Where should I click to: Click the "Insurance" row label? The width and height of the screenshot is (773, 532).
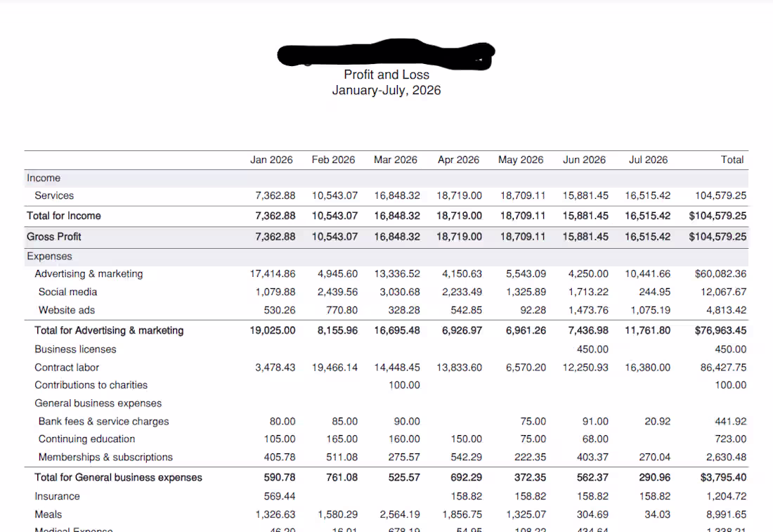[x=57, y=496]
